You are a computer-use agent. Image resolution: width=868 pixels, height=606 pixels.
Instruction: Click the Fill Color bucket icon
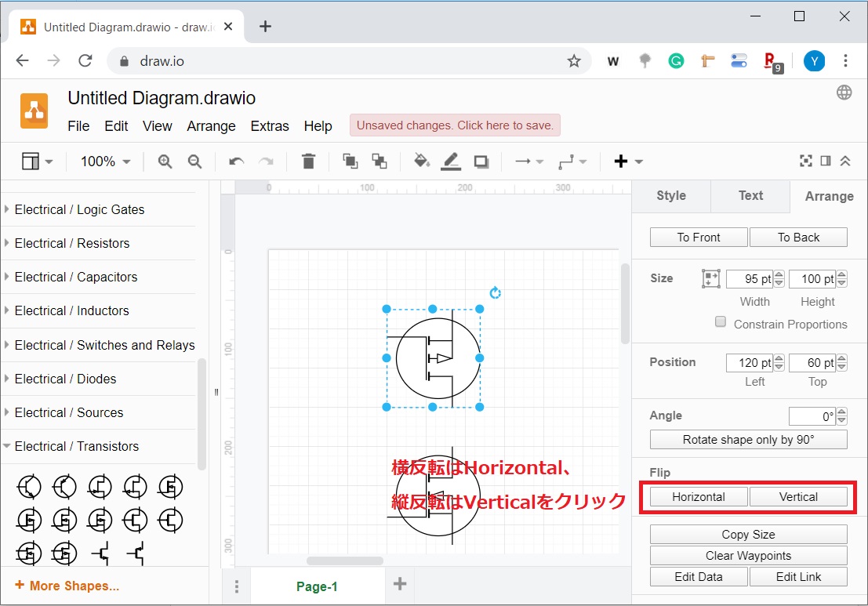(421, 161)
